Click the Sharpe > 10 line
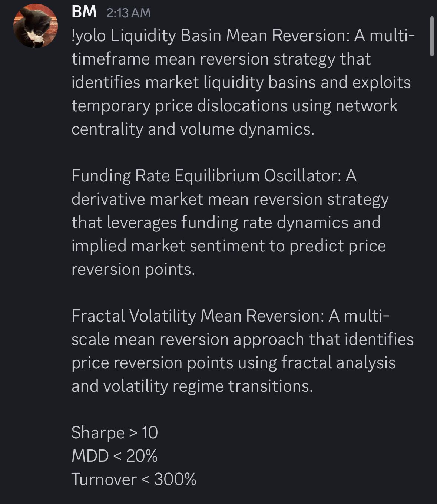This screenshot has height=504, width=437. pyautogui.click(x=115, y=433)
